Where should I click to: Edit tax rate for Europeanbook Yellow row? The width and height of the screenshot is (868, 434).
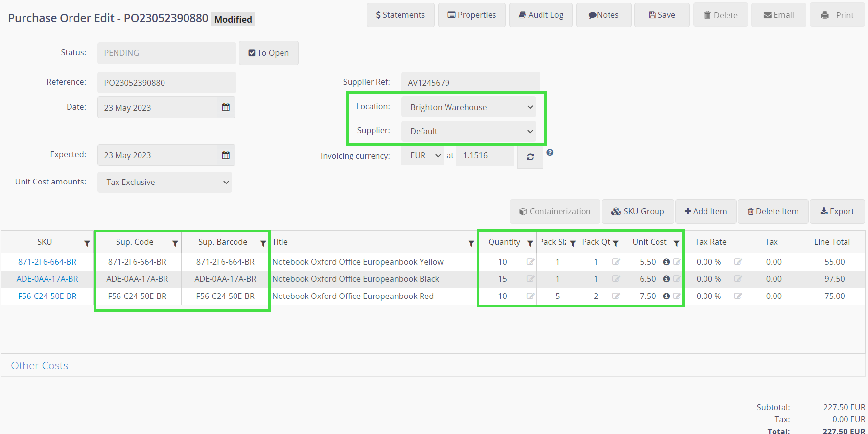coord(738,262)
